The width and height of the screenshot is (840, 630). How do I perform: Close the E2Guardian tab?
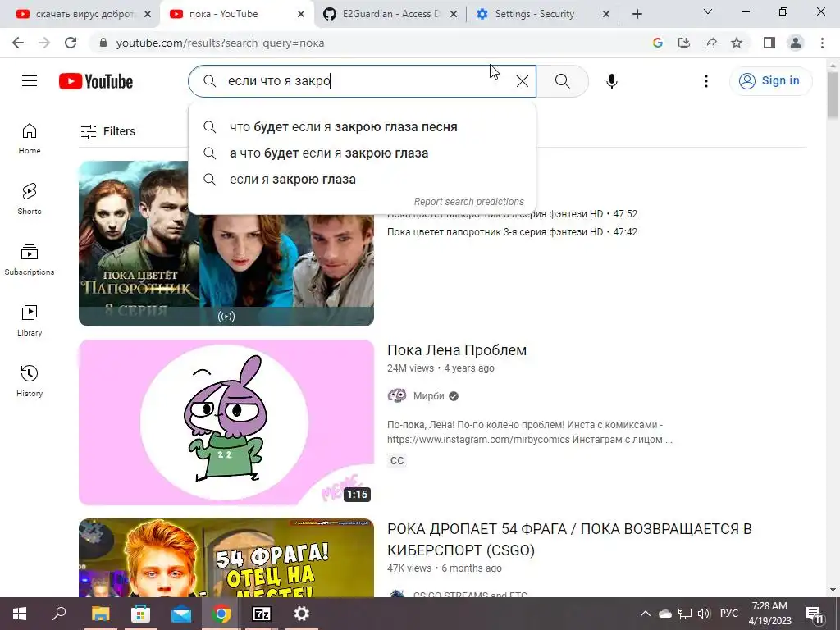pyautogui.click(x=454, y=15)
